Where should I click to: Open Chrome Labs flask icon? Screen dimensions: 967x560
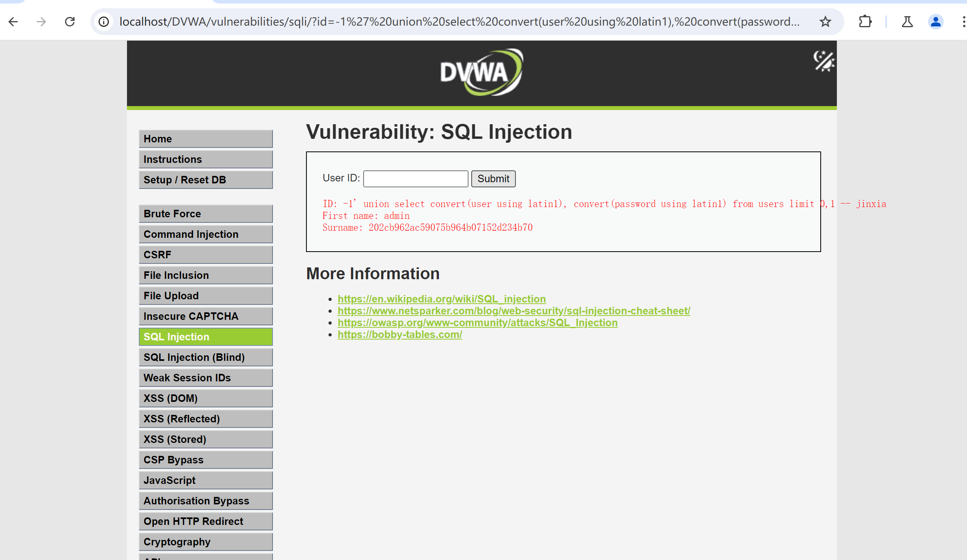click(907, 22)
